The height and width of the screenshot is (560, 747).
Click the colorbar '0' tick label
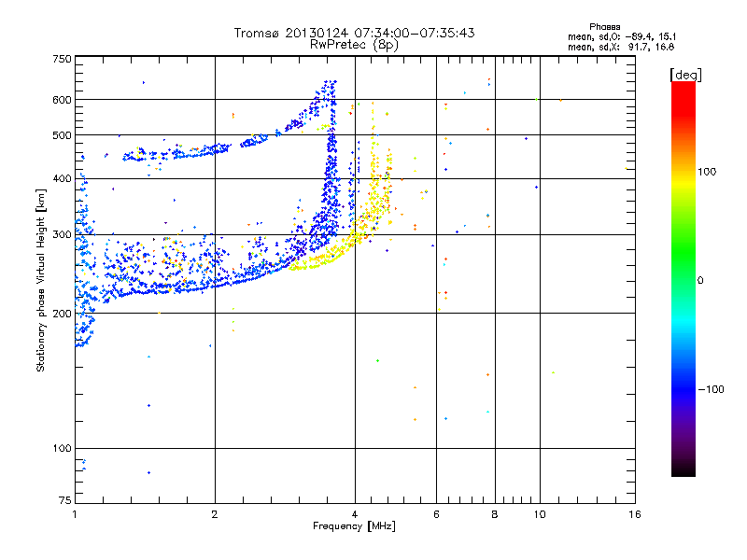point(700,281)
